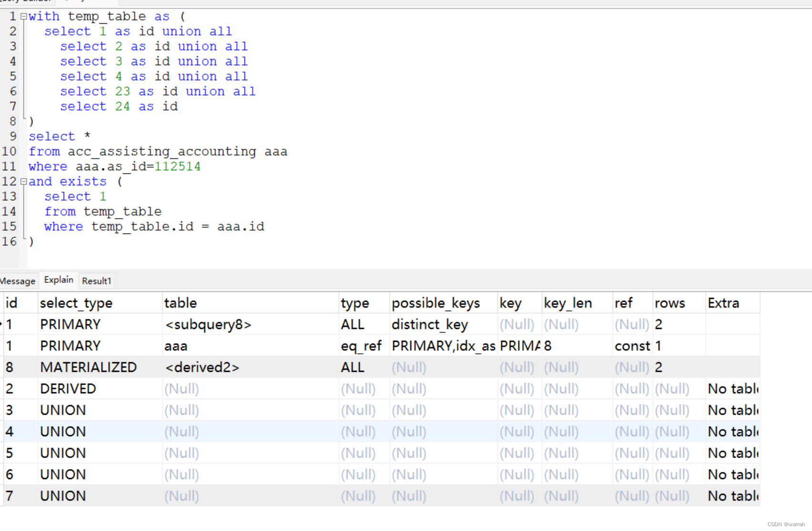This screenshot has height=531, width=812.
Task: Click the 'rows' column header
Action: tap(679, 303)
